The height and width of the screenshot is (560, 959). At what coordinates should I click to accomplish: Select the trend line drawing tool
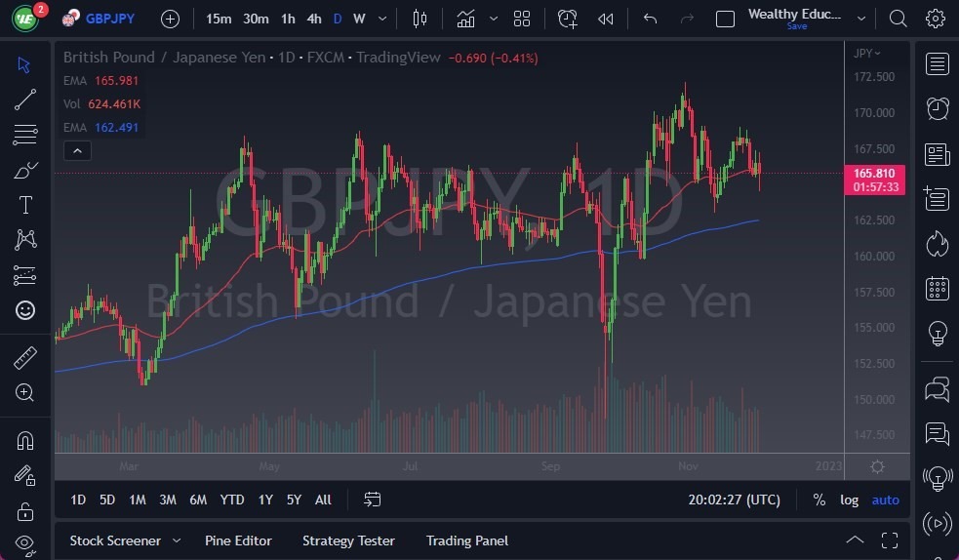coord(24,100)
